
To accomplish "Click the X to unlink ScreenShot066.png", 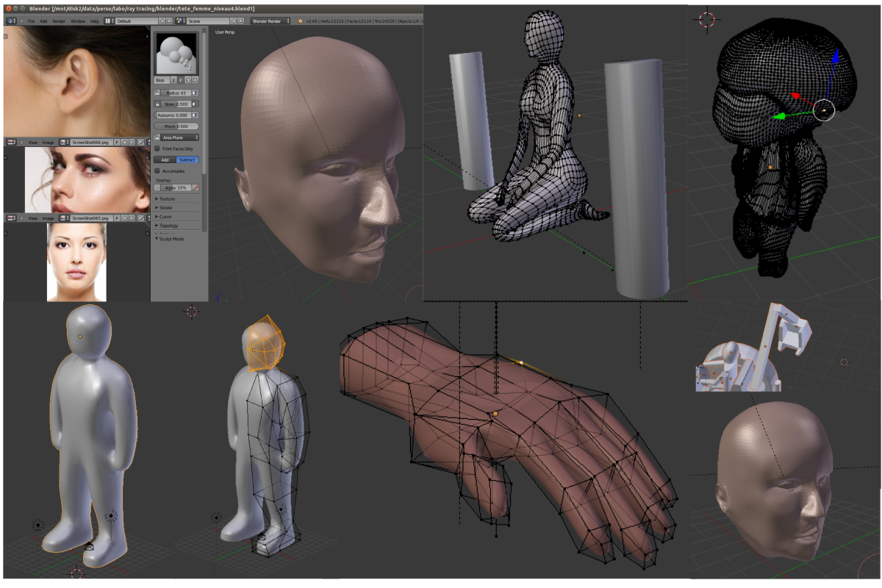I will [132, 141].
